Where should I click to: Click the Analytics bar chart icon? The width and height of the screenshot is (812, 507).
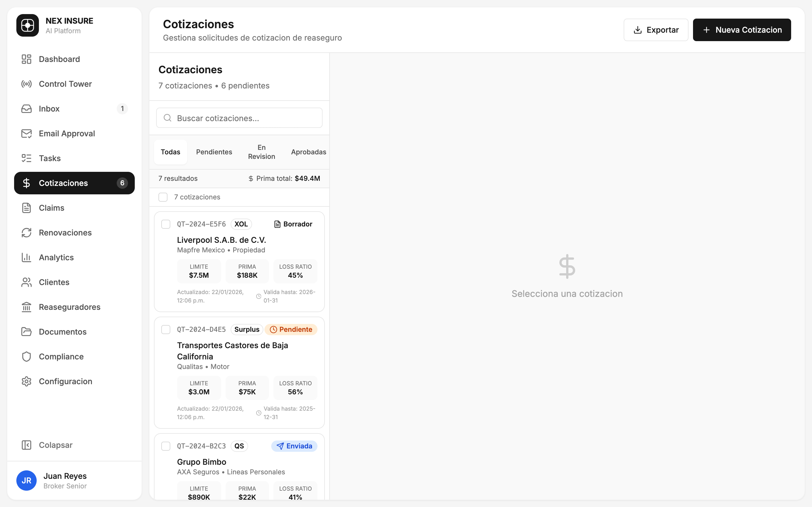pyautogui.click(x=27, y=257)
